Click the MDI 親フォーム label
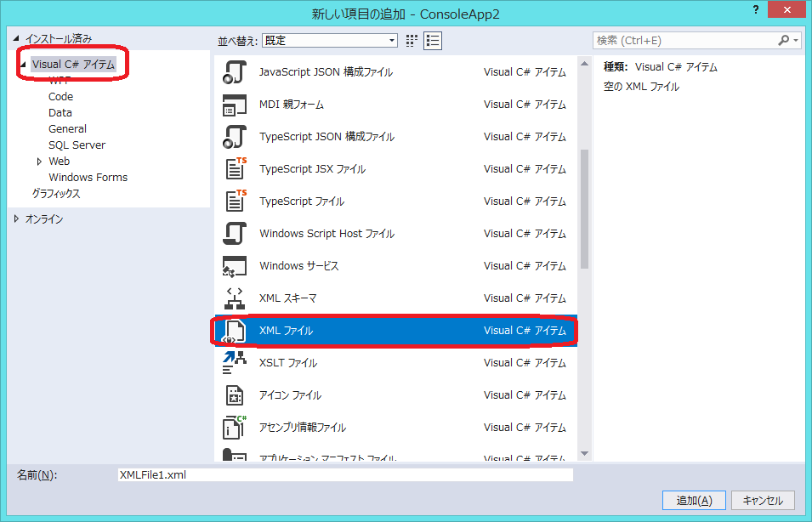812x522 pixels. tap(292, 105)
